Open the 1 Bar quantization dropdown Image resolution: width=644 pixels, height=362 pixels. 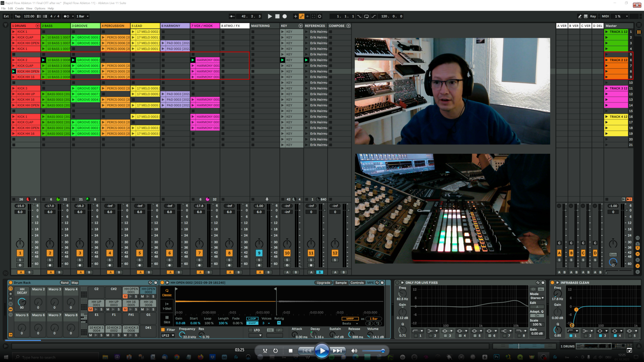click(83, 16)
